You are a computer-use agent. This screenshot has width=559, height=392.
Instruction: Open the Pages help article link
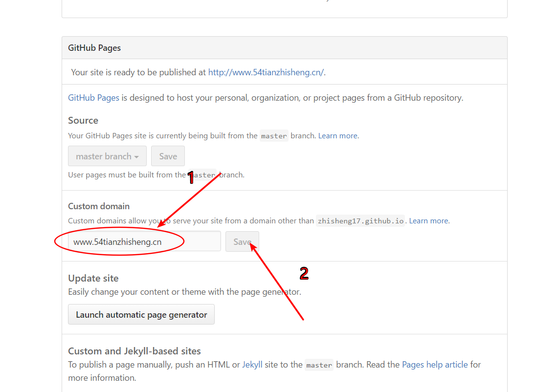point(435,365)
